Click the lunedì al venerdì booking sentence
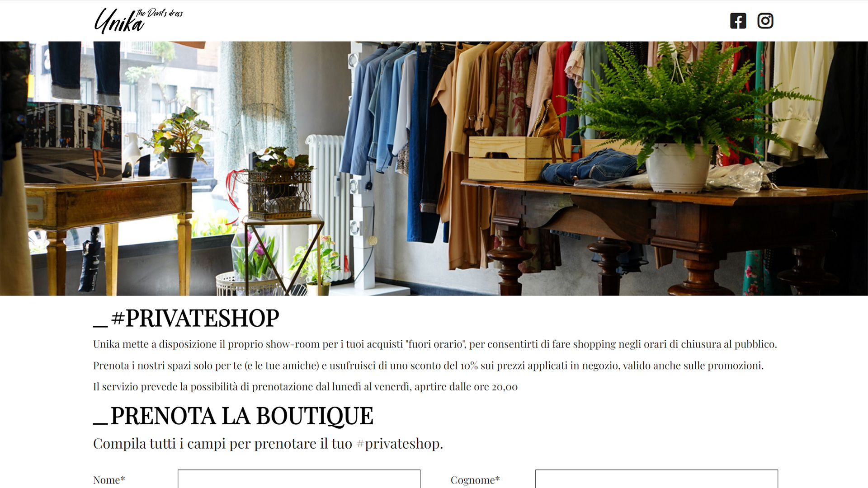868x488 pixels. click(x=305, y=387)
